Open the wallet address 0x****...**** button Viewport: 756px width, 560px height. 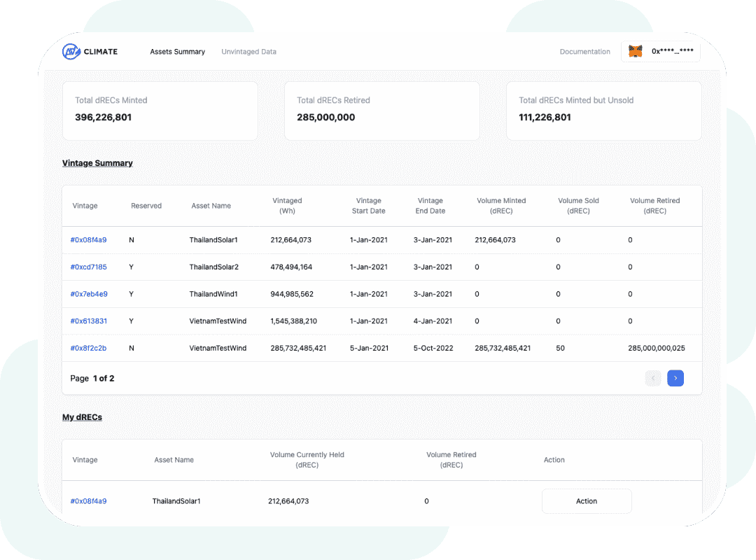pyautogui.click(x=661, y=51)
